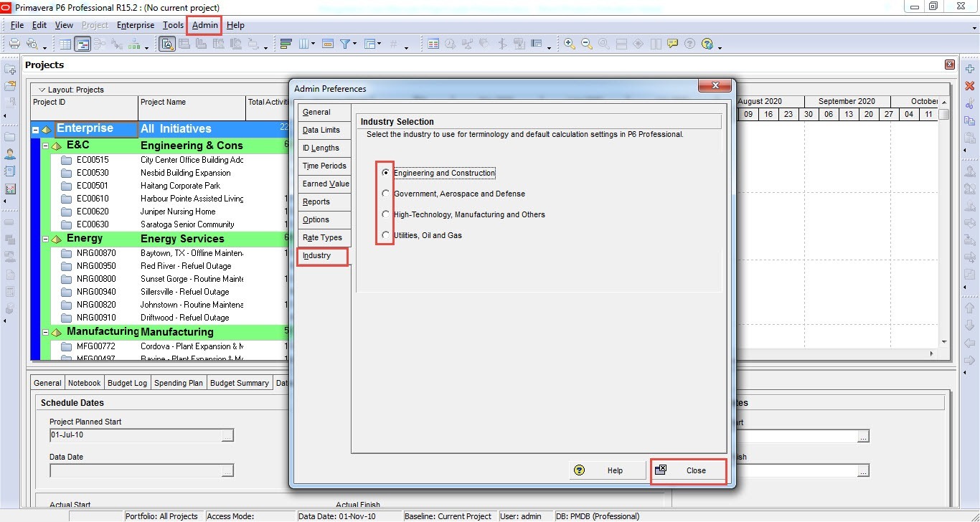This screenshot has width=980, height=522.
Task: Select Harbour Pointe Assisted Living project
Action: [x=192, y=199]
